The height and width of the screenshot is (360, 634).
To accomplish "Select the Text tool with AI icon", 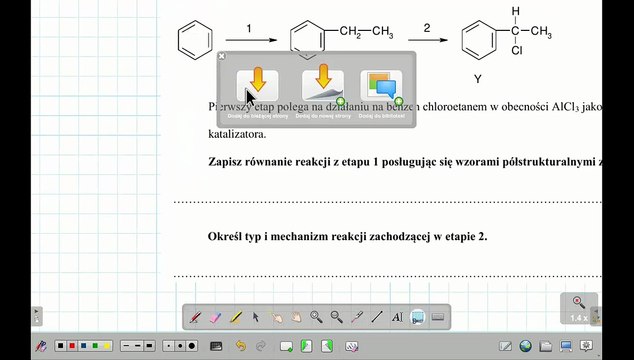I will pos(397,317).
